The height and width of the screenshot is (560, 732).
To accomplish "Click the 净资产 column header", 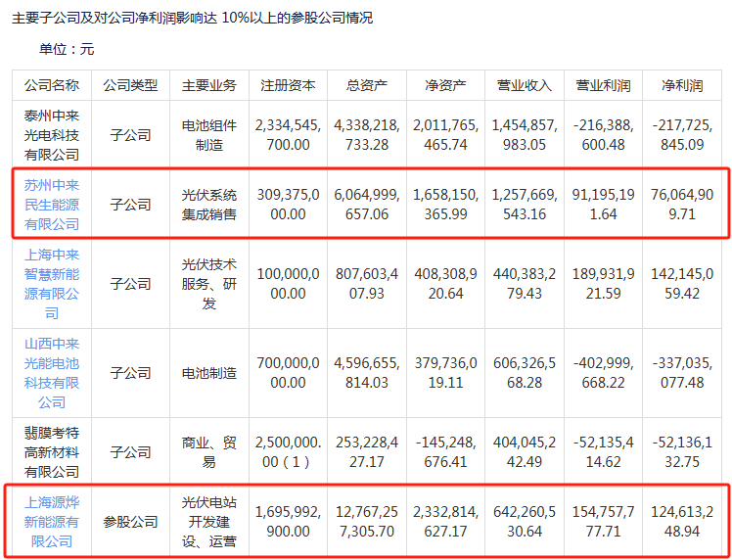I will coord(446,85).
